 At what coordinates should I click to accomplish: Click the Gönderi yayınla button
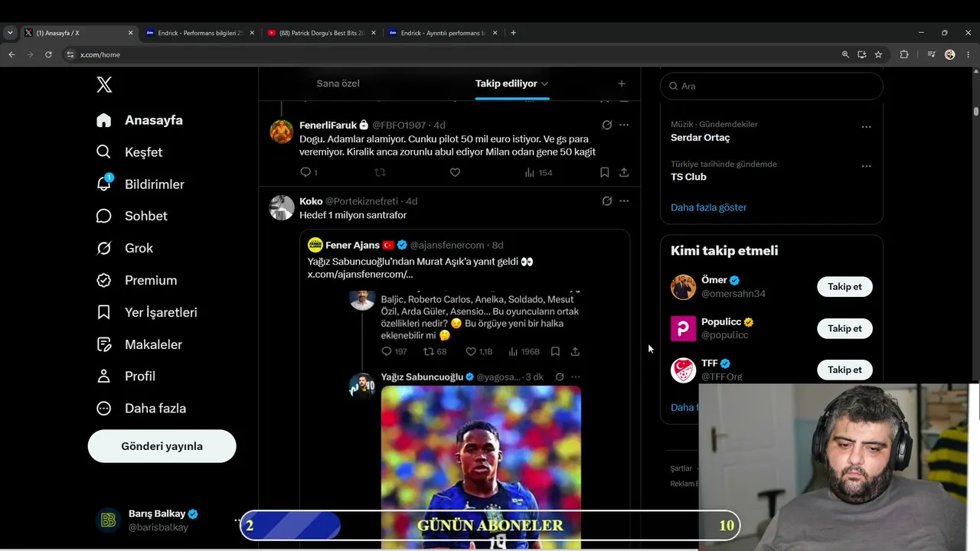click(162, 446)
